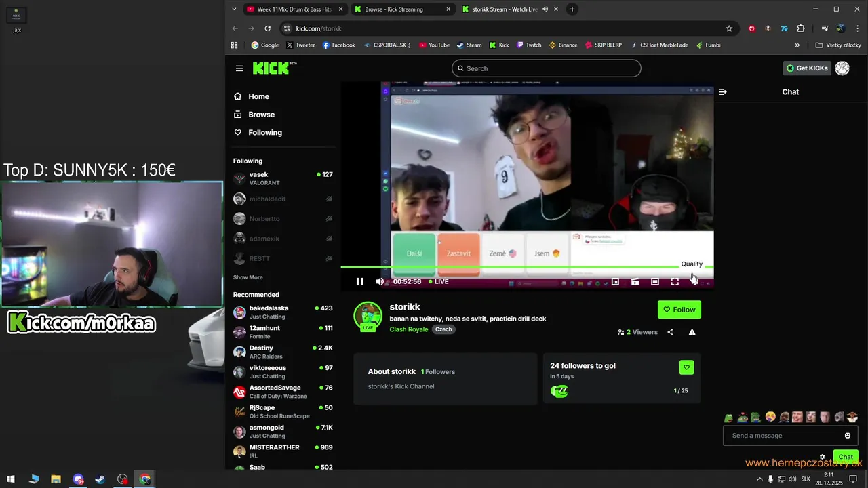Click Get KICKs button
This screenshot has width=868, height=488.
coord(807,68)
